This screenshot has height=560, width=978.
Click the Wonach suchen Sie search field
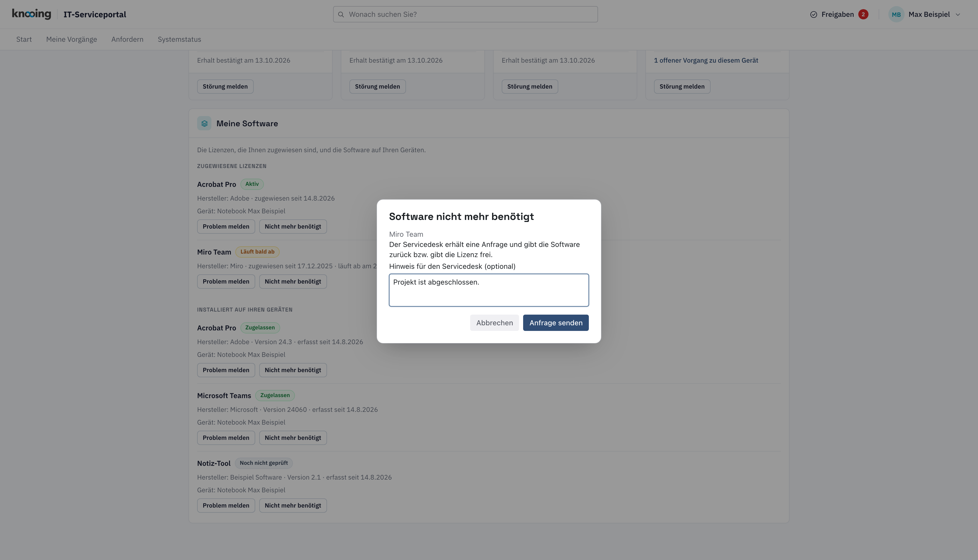(x=465, y=14)
